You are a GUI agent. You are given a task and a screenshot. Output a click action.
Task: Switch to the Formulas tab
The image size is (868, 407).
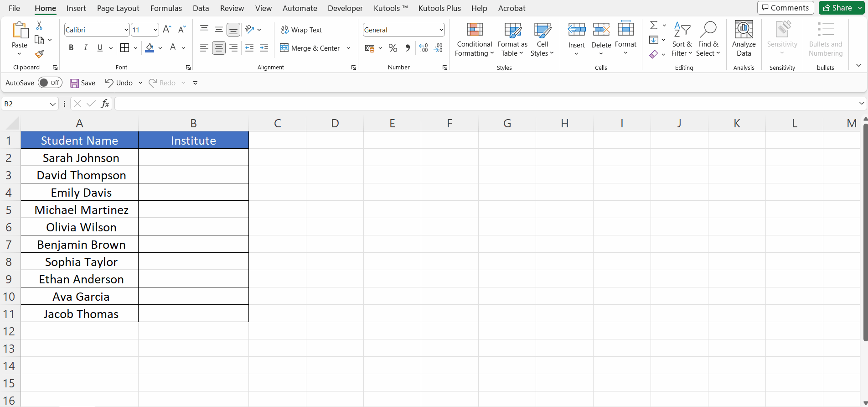point(166,8)
